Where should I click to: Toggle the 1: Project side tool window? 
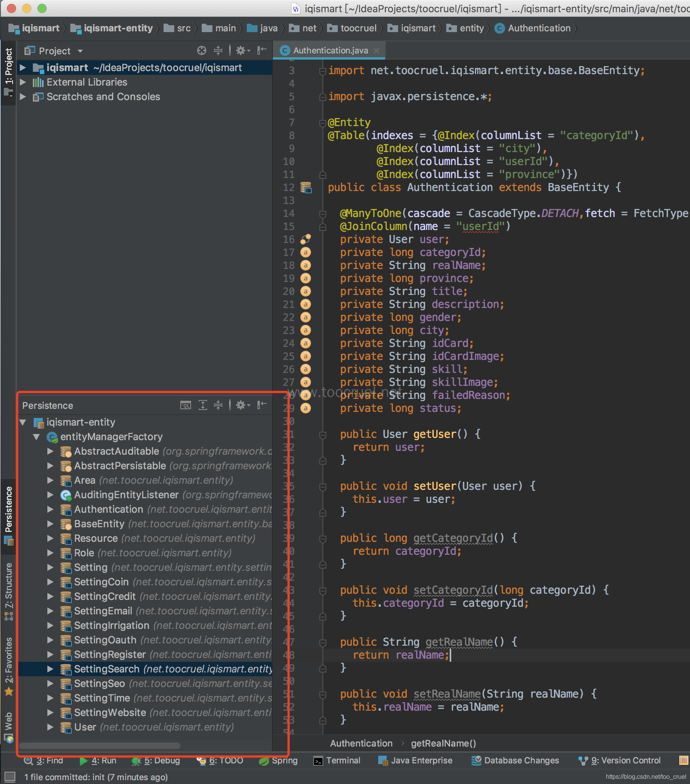[8, 72]
